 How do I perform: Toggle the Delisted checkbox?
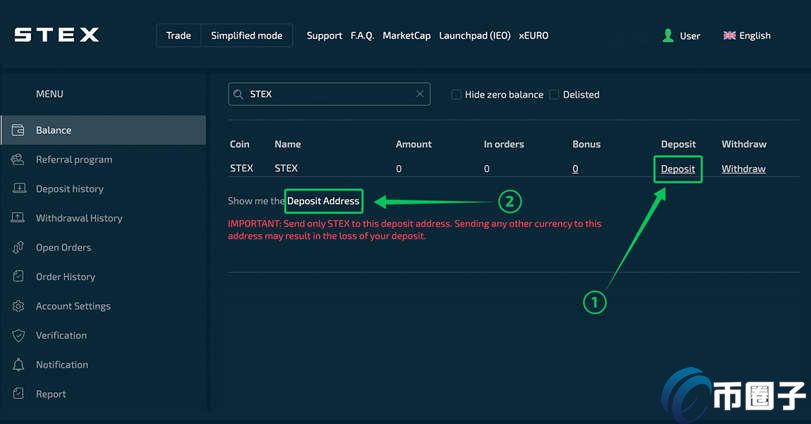[554, 94]
